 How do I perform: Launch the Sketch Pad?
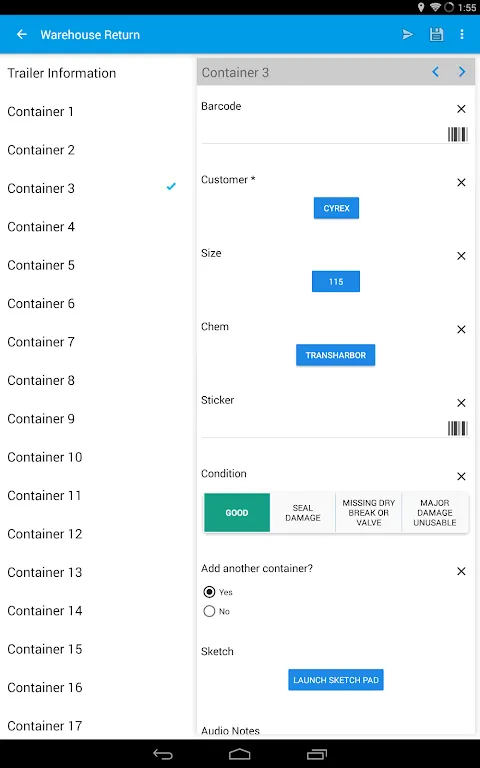[336, 680]
